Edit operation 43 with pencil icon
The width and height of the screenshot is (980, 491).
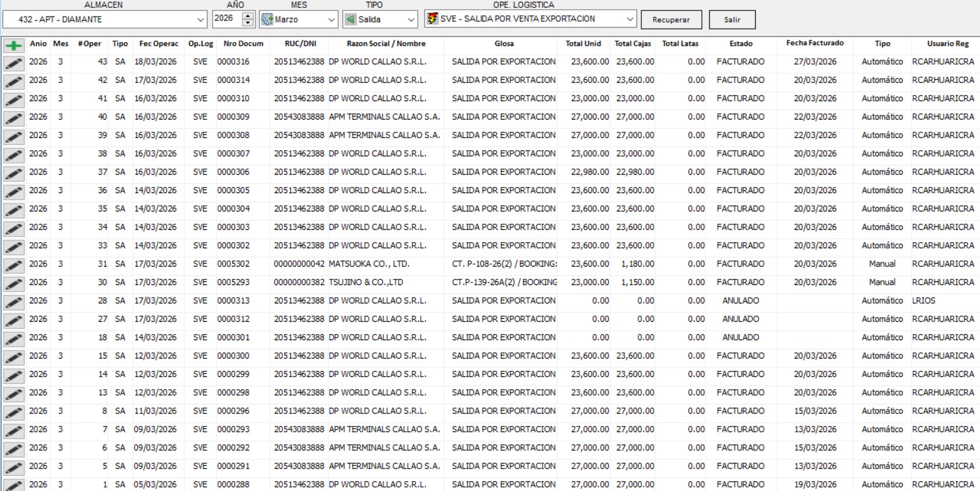pos(13,63)
